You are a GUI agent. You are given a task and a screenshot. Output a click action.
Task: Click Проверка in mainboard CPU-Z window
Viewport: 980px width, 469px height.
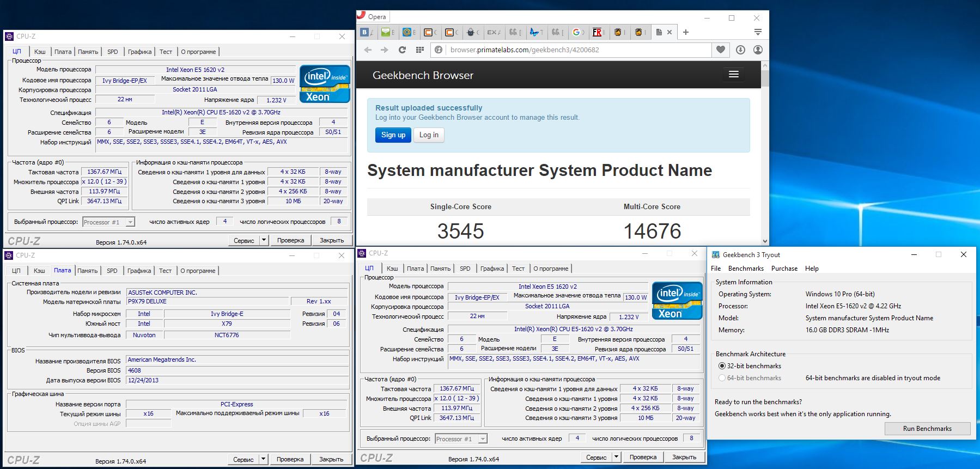(290, 459)
